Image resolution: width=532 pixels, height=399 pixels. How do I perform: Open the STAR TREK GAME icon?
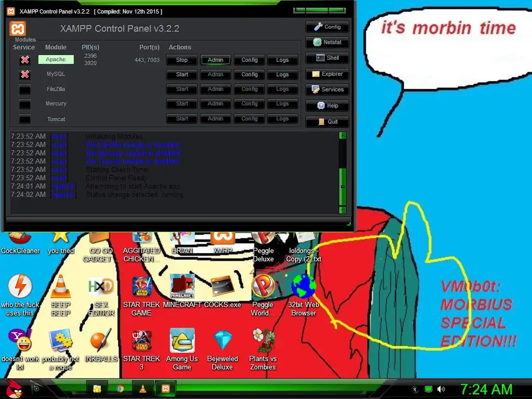click(141, 295)
